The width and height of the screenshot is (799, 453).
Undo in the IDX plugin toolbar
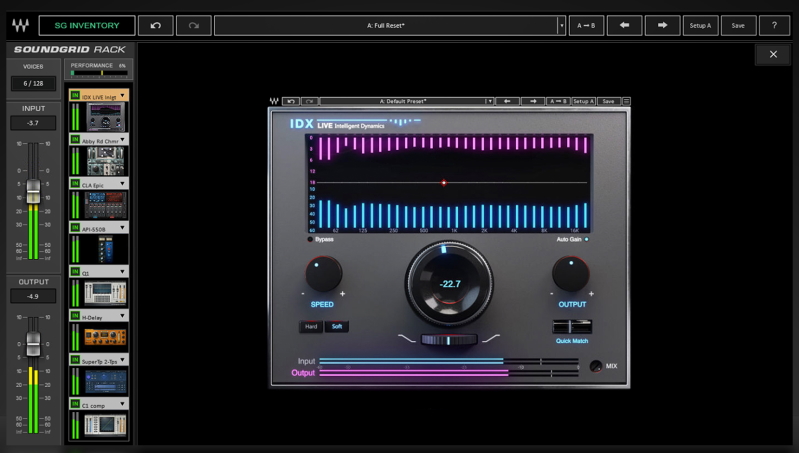(291, 101)
